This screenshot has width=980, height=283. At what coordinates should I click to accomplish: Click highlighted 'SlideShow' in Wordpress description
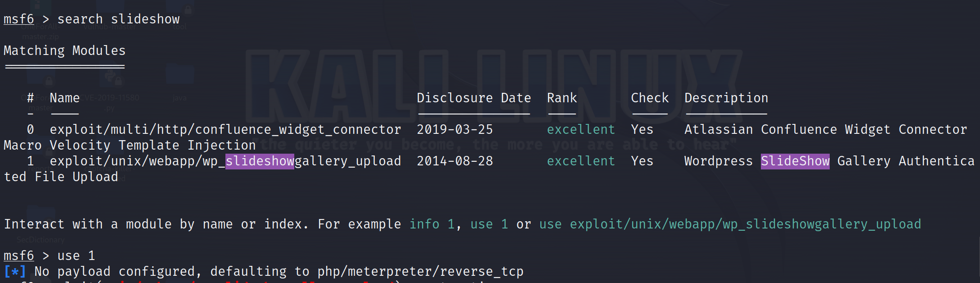[795, 161]
